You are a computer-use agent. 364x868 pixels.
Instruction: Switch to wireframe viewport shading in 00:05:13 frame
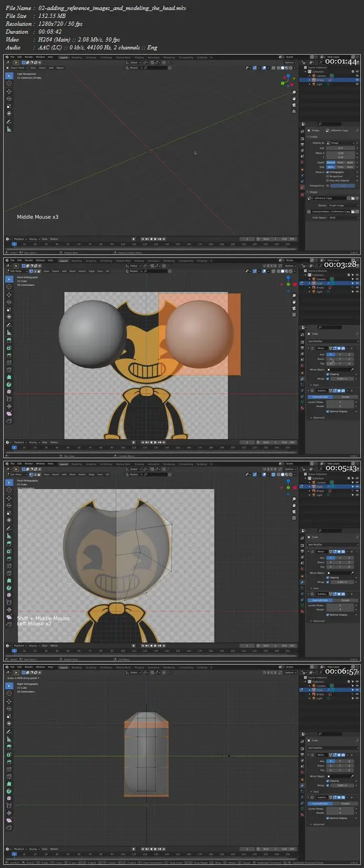point(278,474)
